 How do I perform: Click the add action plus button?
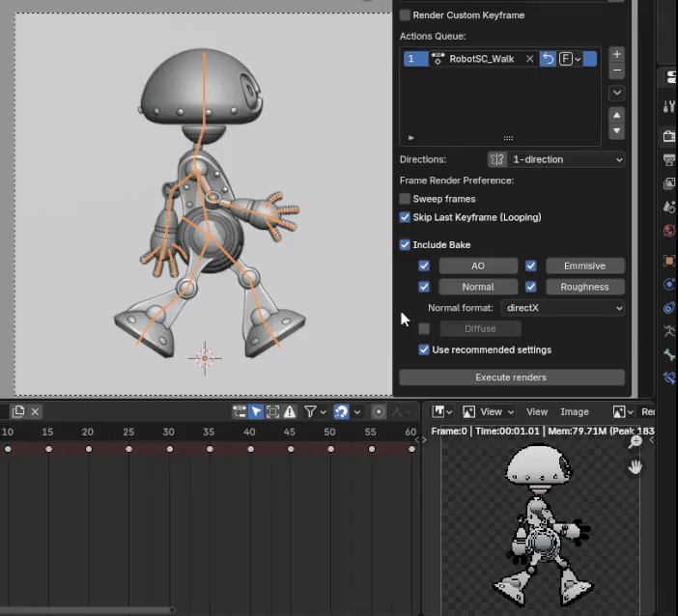click(617, 54)
